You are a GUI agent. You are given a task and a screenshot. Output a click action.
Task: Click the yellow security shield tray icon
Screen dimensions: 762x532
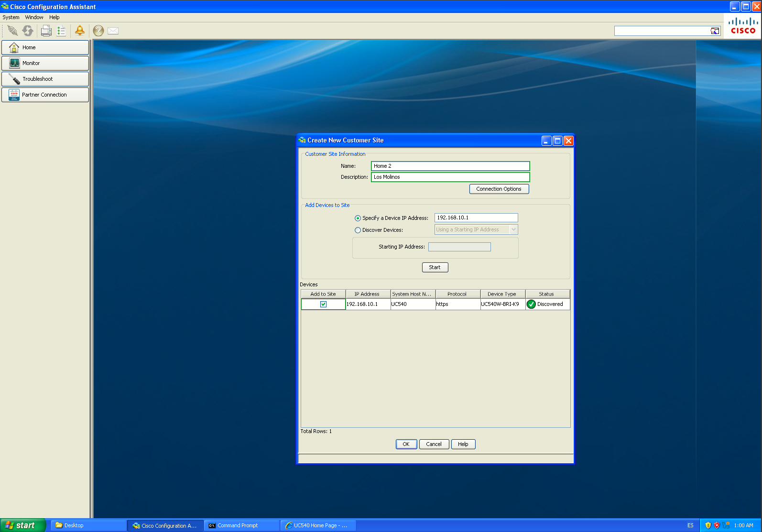[708, 525]
